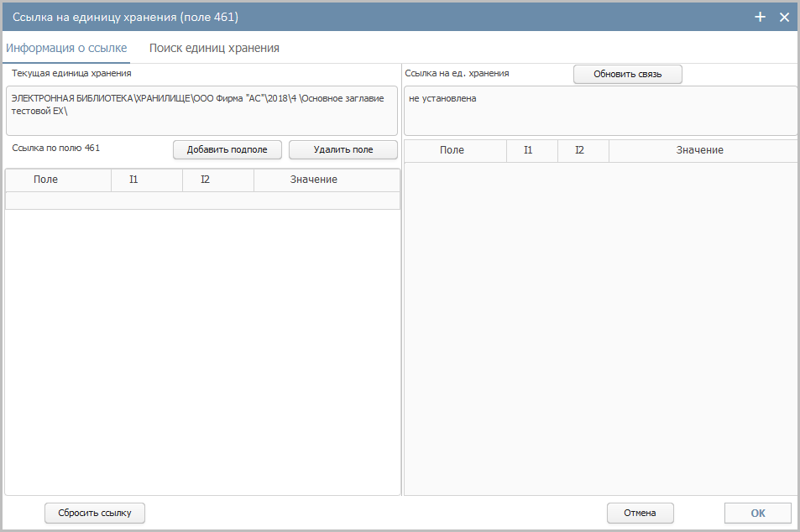Open the Поиск единиц хранения tab
This screenshot has width=800, height=532.
pyautogui.click(x=214, y=48)
